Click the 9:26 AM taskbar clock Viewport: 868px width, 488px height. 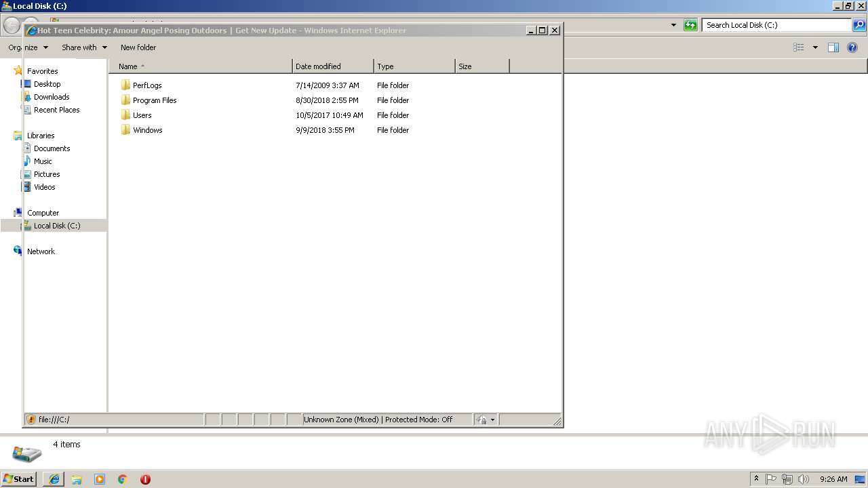click(833, 479)
